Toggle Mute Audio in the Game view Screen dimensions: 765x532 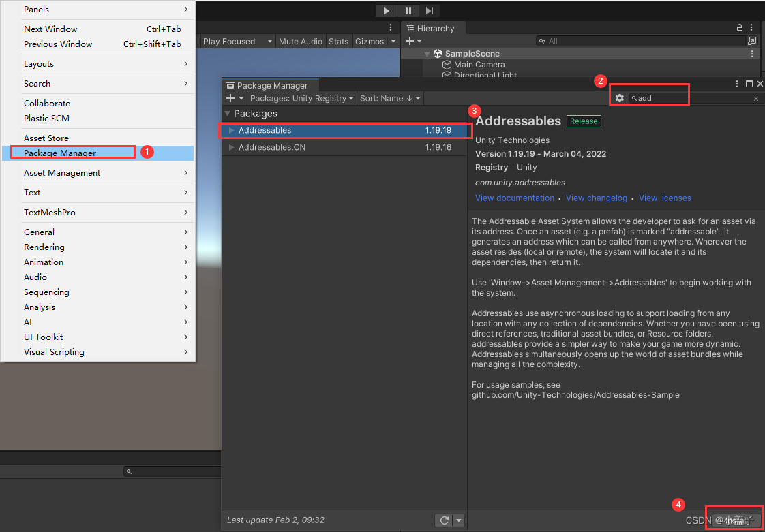(301, 42)
